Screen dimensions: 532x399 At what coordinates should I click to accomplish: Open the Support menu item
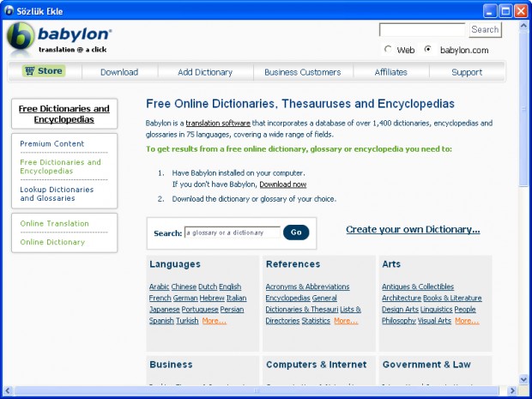467,72
